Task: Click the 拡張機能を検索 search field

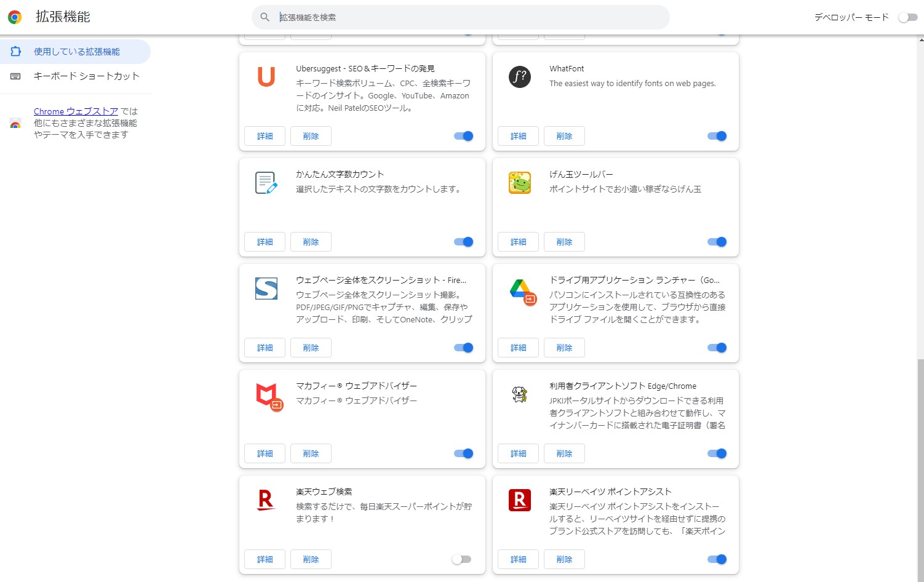Action: point(461,17)
